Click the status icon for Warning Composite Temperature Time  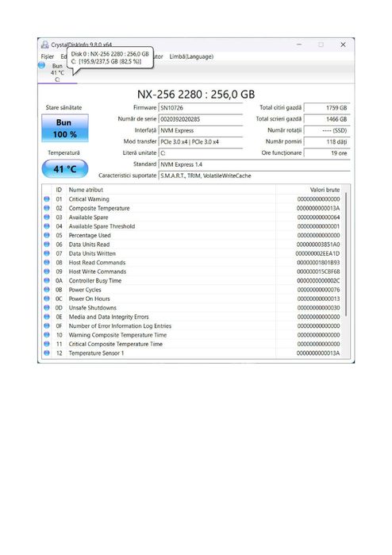coord(47,335)
